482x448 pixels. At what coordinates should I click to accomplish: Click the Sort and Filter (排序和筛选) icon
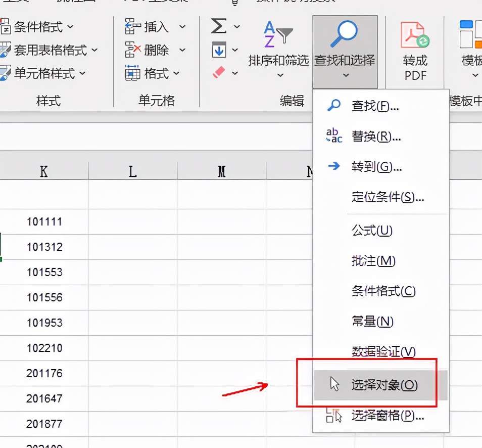pos(278,34)
